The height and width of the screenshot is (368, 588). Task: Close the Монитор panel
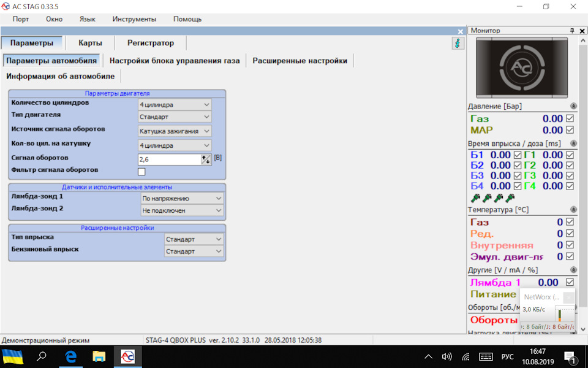(582, 31)
